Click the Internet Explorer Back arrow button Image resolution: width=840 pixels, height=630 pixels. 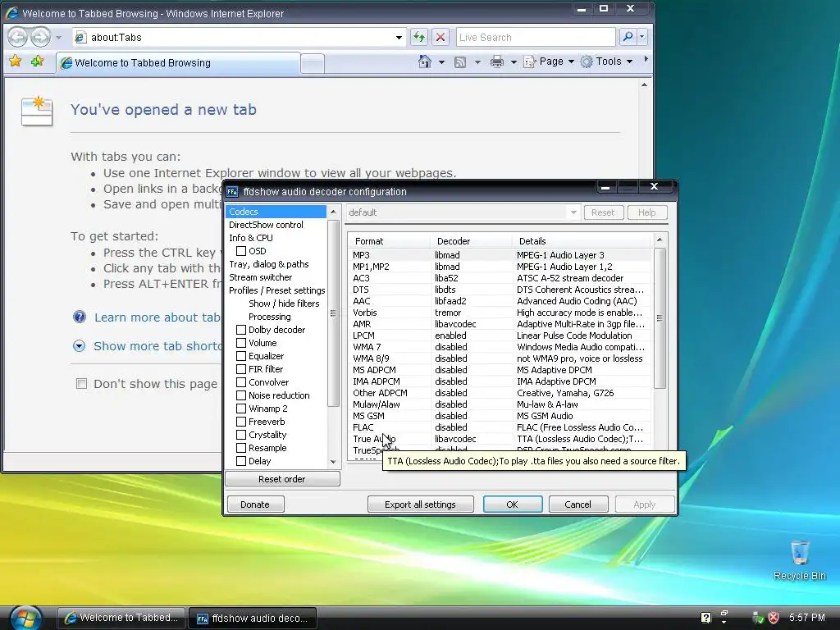tap(18, 37)
